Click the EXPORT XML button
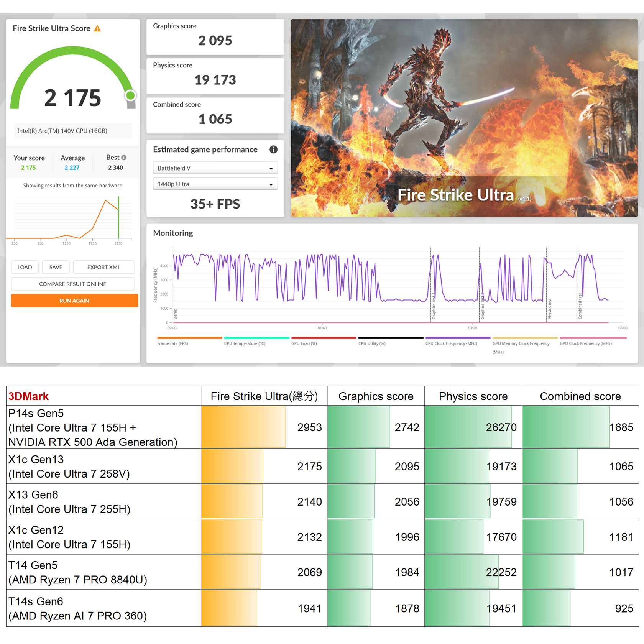Screen dimensions: 644x644 pyautogui.click(x=103, y=267)
